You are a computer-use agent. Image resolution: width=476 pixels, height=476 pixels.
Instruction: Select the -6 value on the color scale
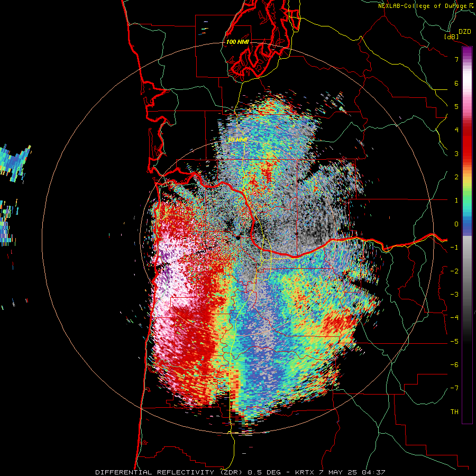[454, 364]
